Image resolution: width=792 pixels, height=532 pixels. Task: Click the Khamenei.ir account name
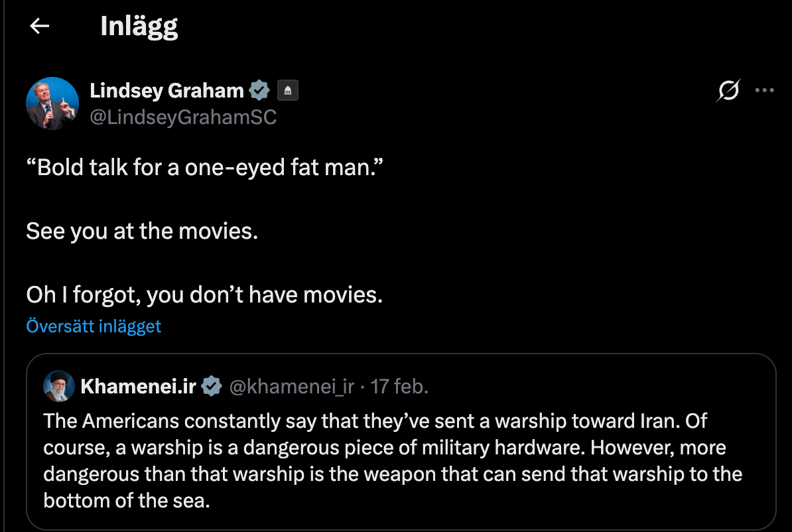(x=138, y=386)
